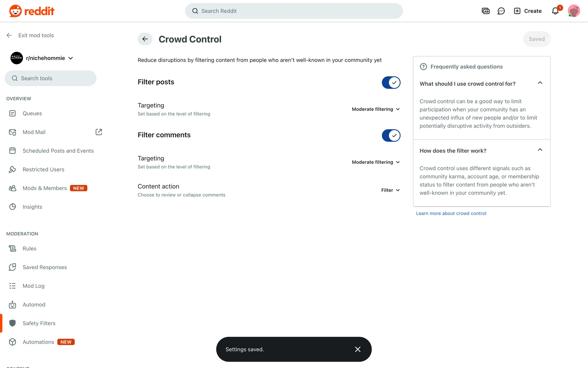Turn off the Filter comments toggle
Image resolution: width=588 pixels, height=368 pixels.
391,136
